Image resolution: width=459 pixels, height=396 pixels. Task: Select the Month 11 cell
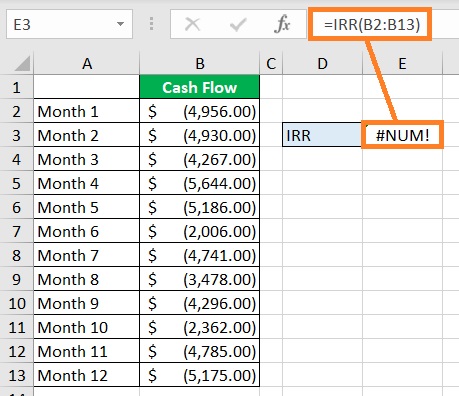(x=86, y=351)
